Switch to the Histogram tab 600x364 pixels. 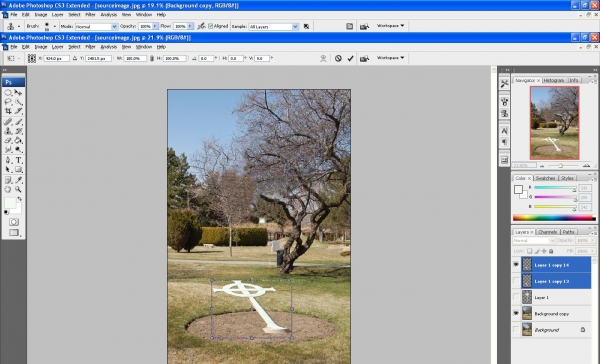[554, 80]
